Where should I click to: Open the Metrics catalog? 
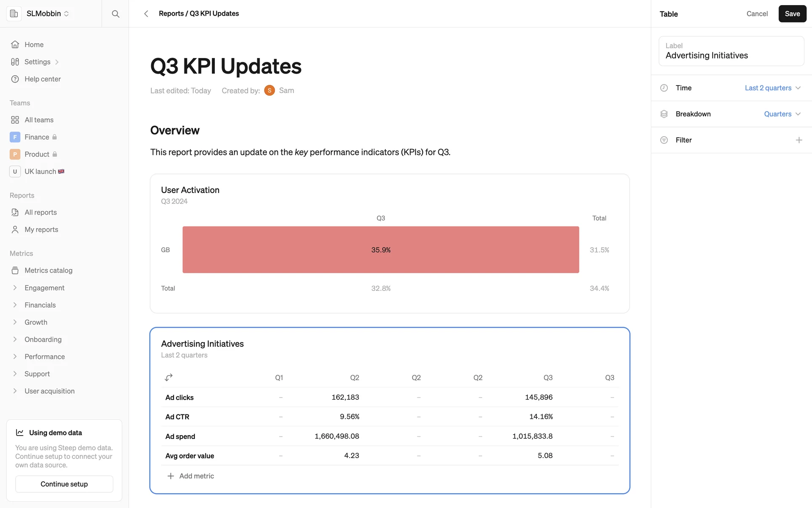click(x=48, y=271)
